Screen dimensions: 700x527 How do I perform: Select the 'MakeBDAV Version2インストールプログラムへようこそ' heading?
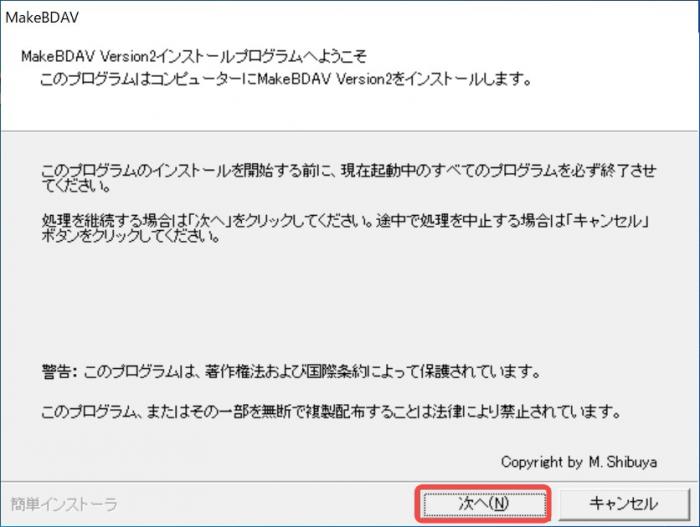194,57
